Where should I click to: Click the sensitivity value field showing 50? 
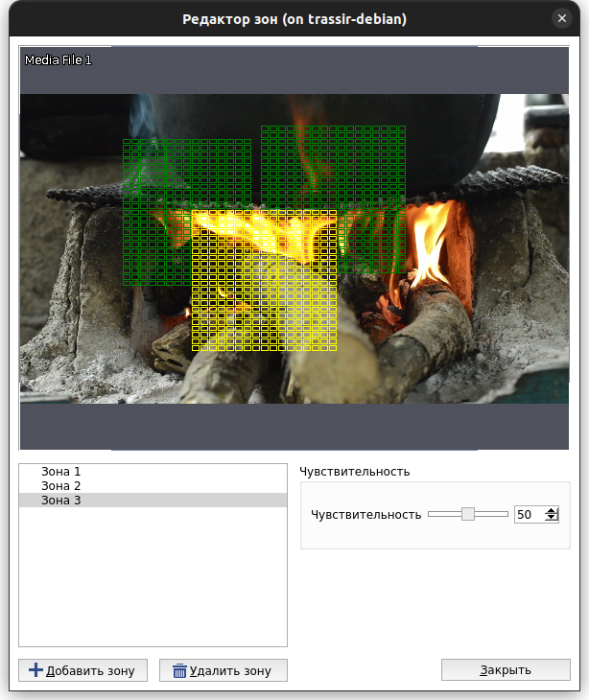coord(530,514)
